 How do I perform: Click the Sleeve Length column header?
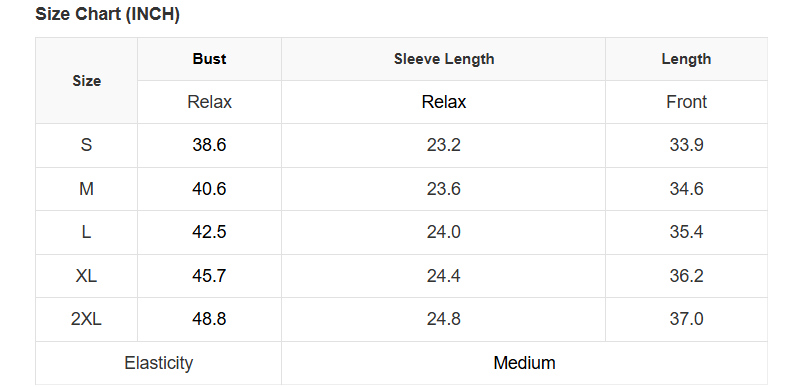[x=443, y=59]
